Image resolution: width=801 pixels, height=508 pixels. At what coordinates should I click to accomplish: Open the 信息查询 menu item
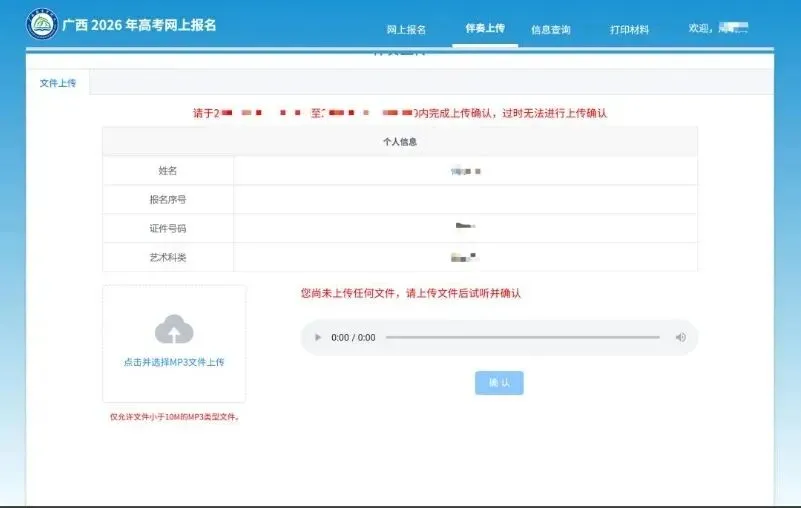point(551,30)
